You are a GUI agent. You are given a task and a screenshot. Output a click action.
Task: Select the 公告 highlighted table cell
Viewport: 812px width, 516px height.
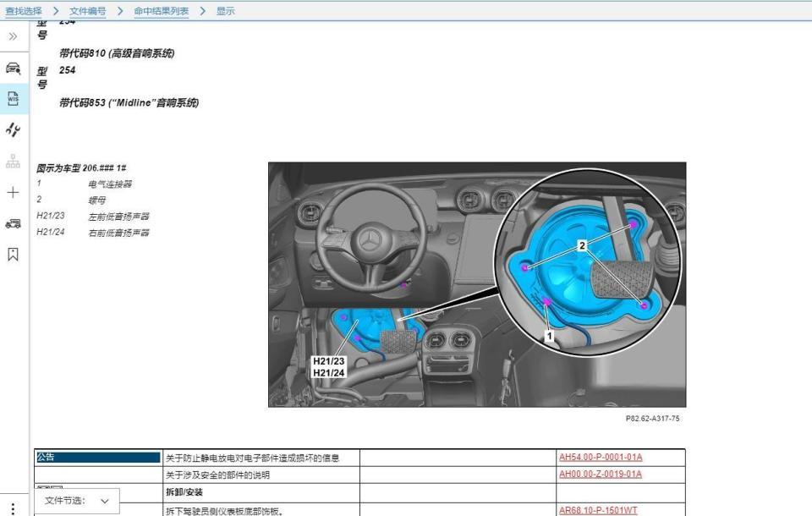(x=97, y=458)
